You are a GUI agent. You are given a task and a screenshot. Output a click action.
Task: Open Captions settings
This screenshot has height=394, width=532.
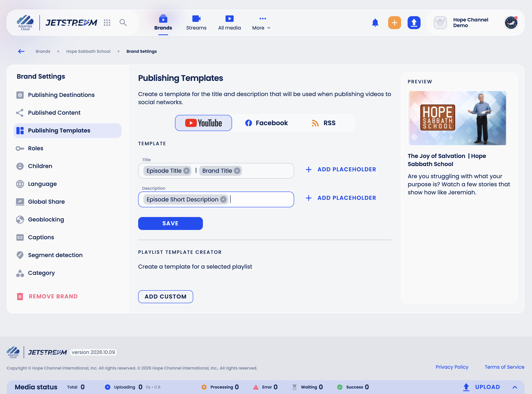68,237
